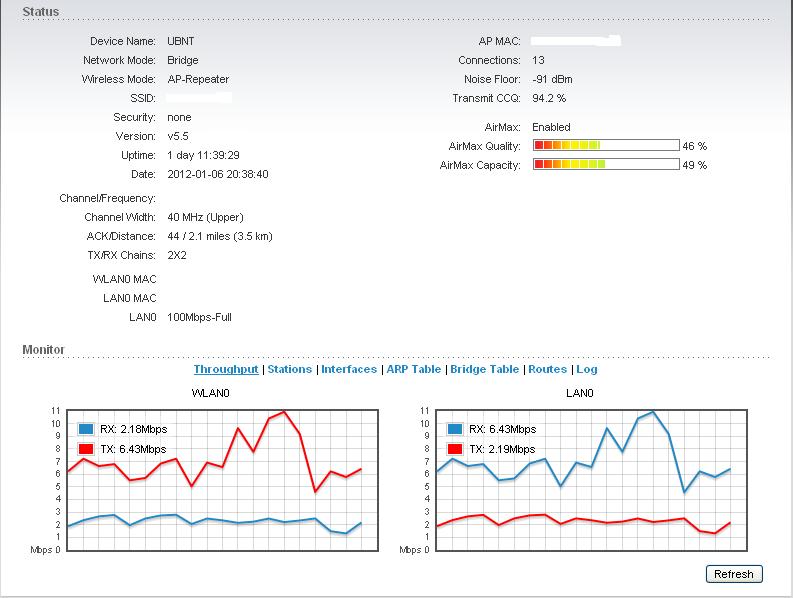The height and width of the screenshot is (598, 793).
Task: Click red TX legend swatch in WLAN0 chart
Action: [x=86, y=449]
